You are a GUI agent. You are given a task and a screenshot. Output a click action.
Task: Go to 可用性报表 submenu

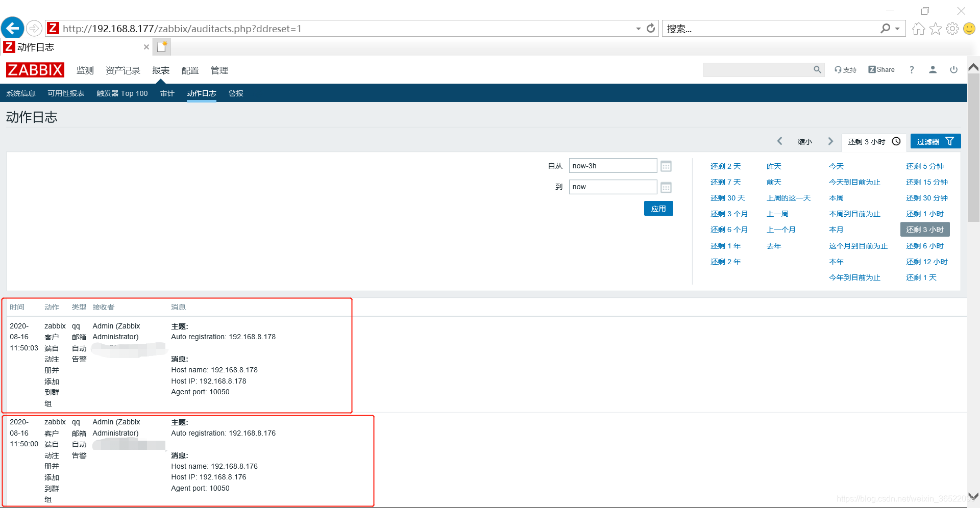66,93
